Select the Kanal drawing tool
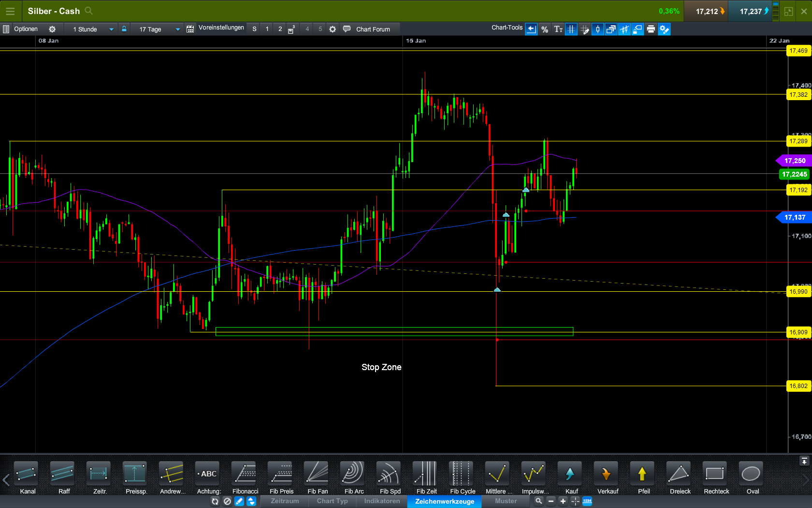This screenshot has width=812, height=508. pos(27,477)
